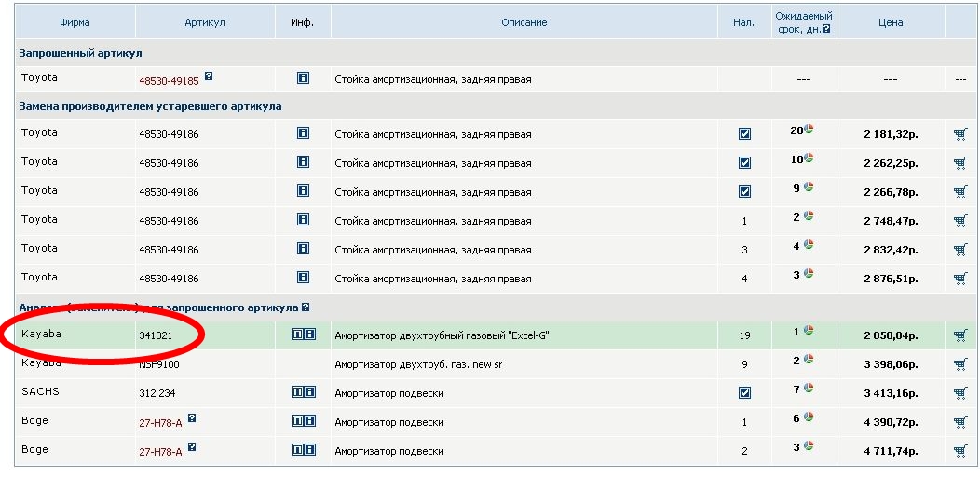Click the Цена column header
This screenshot has height=478, width=980.
tap(890, 22)
